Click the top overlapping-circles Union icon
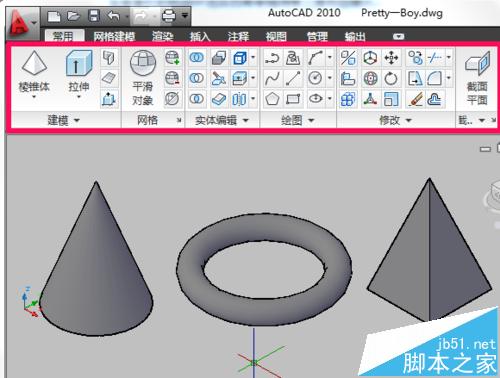Viewport: 500px width, 378px height. tap(197, 58)
